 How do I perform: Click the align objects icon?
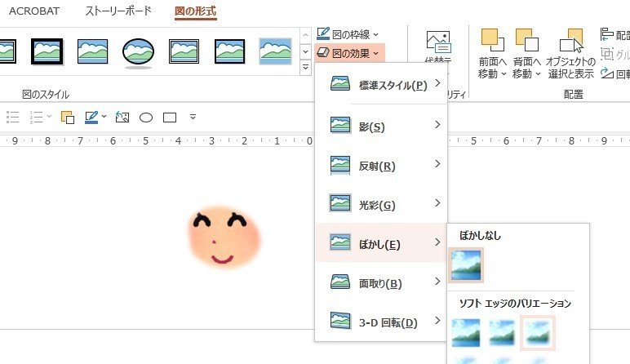606,34
